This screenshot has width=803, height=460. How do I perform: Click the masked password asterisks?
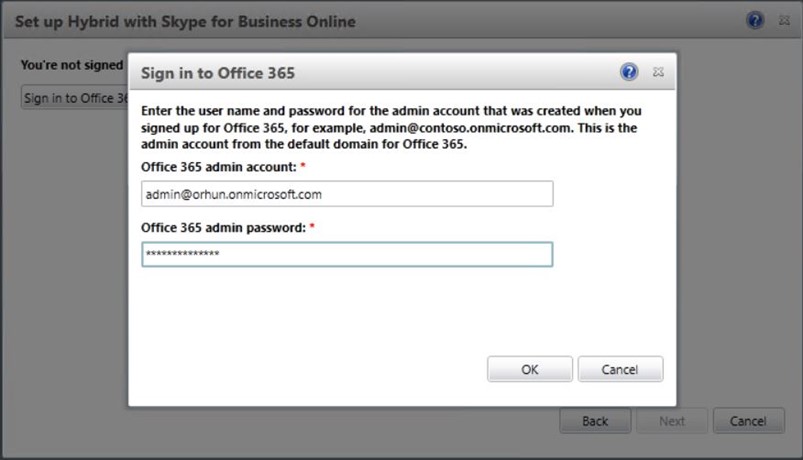[182, 254]
